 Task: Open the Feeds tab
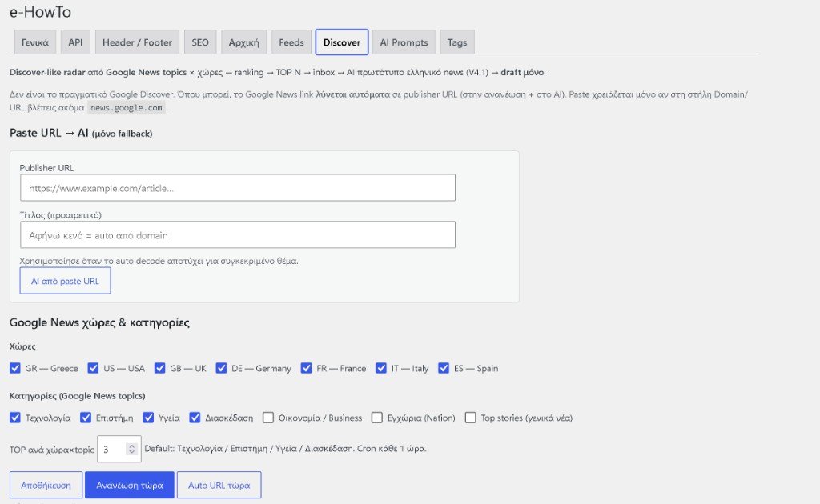click(x=291, y=42)
